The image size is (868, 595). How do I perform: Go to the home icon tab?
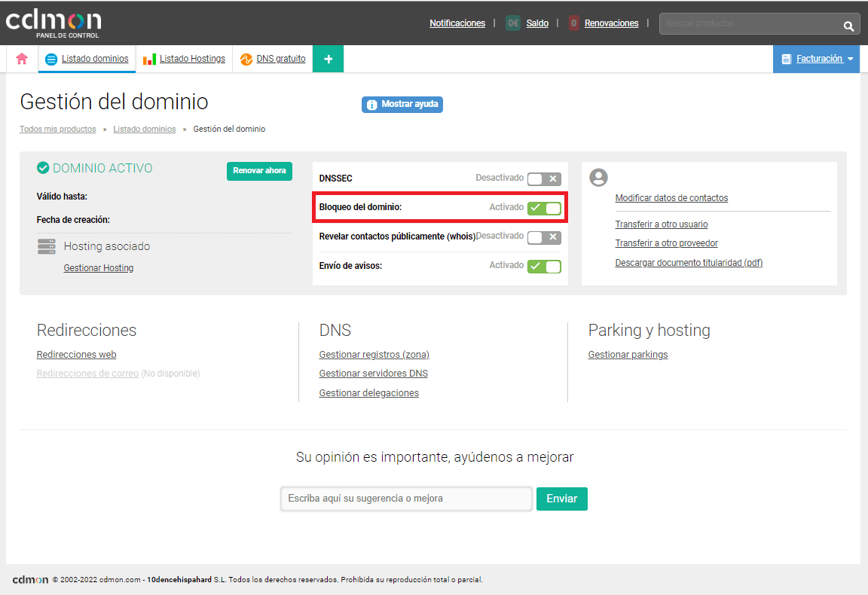click(x=22, y=59)
